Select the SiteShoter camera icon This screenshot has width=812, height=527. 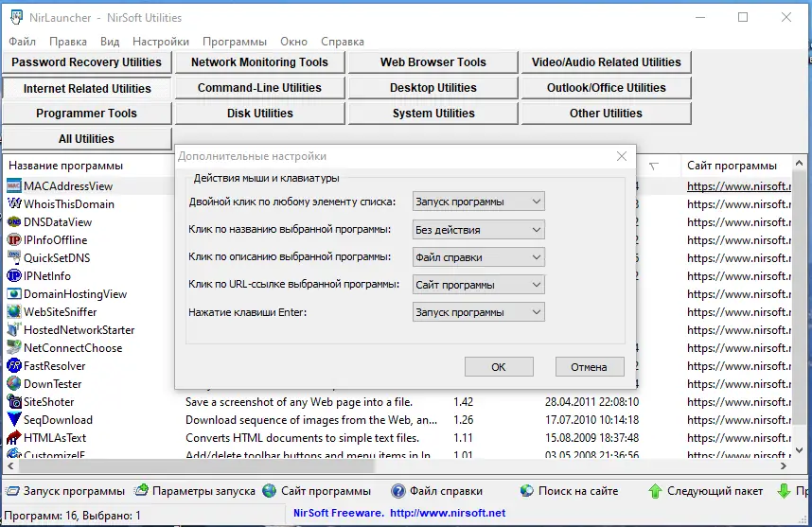[x=14, y=402]
